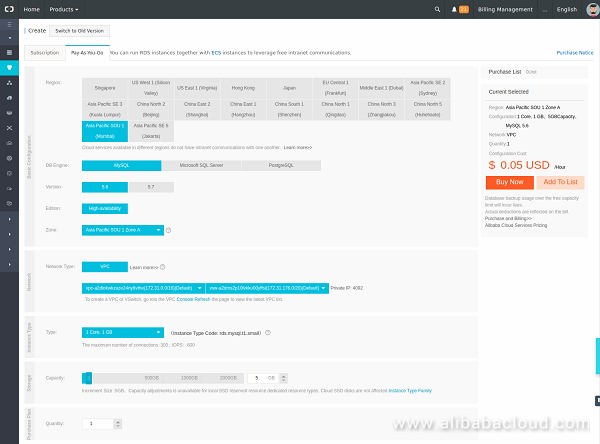Open notifications bell with badge 21
The width and height of the screenshot is (600, 444).
(x=460, y=10)
